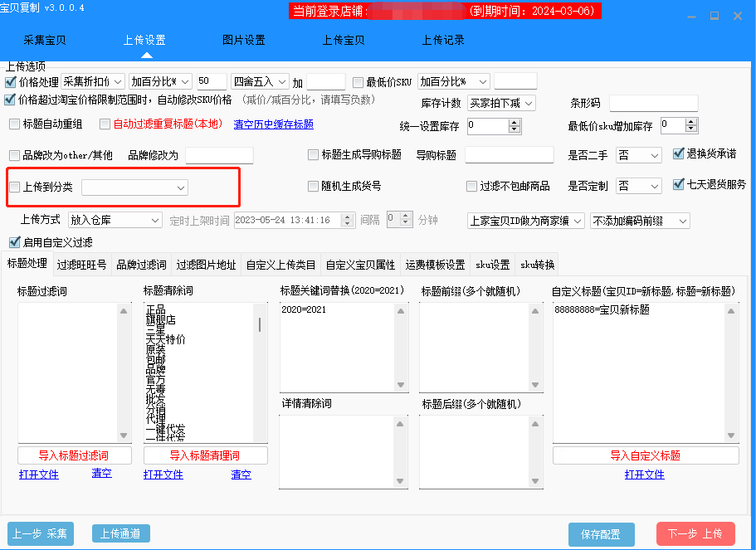
Task: Click the 导购标题 input field
Action: tap(510, 155)
